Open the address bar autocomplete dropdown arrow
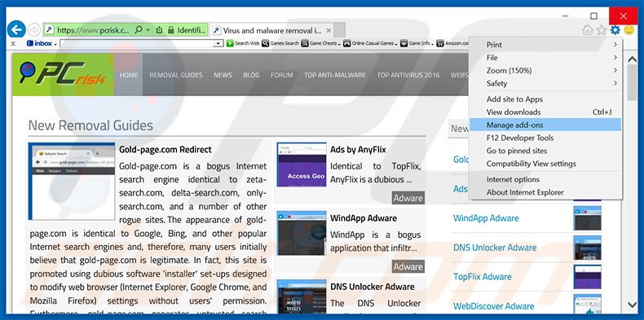The width and height of the screenshot is (644, 320). coord(148,30)
